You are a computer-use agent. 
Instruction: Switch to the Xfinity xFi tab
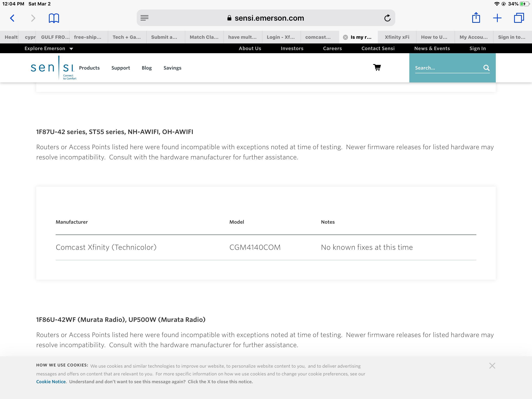point(397,37)
